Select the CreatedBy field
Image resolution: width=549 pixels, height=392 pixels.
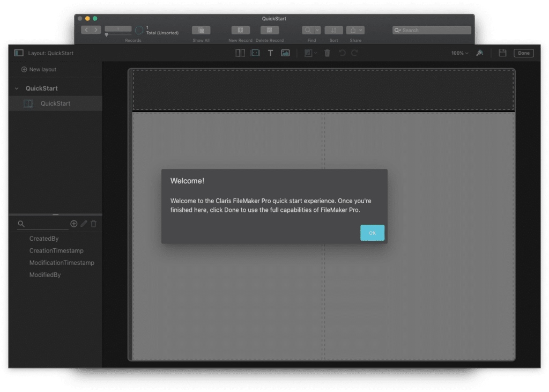(44, 239)
